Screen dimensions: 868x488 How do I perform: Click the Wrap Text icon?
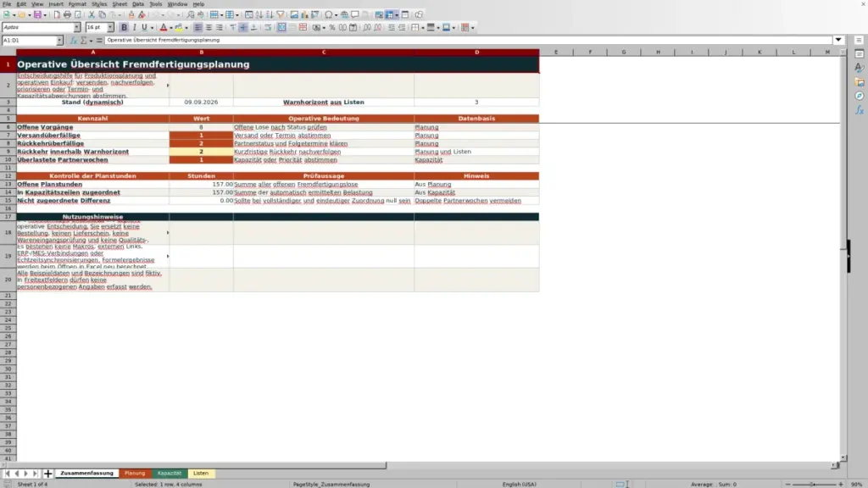(x=268, y=28)
